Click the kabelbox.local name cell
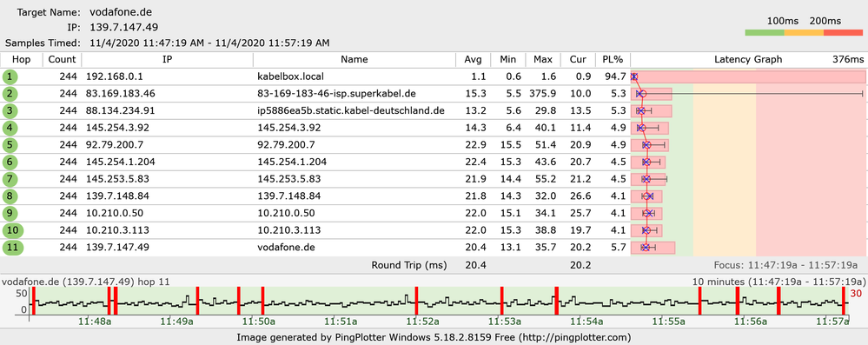Viewport: 868px width, 345px height. 290,77
